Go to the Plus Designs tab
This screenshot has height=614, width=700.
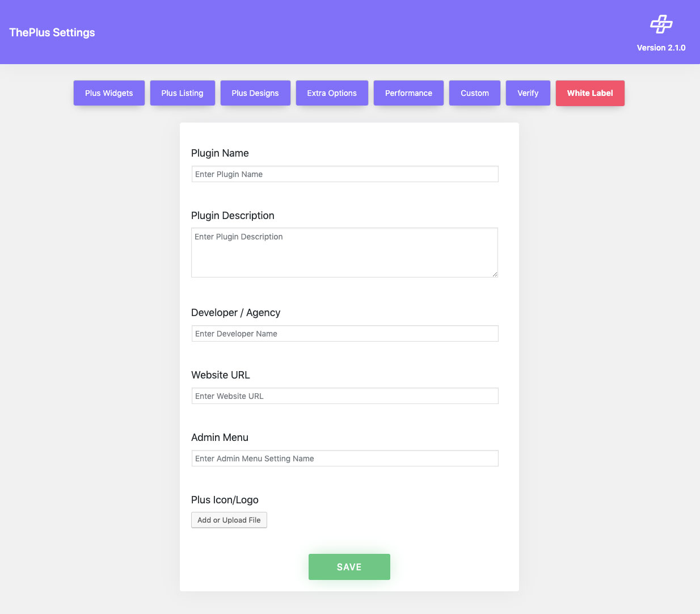point(255,93)
